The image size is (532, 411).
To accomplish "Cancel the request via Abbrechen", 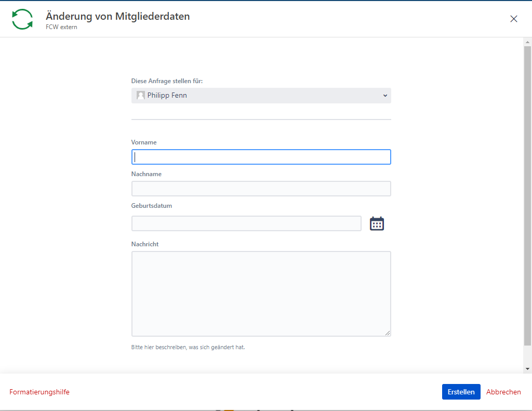I will [503, 392].
